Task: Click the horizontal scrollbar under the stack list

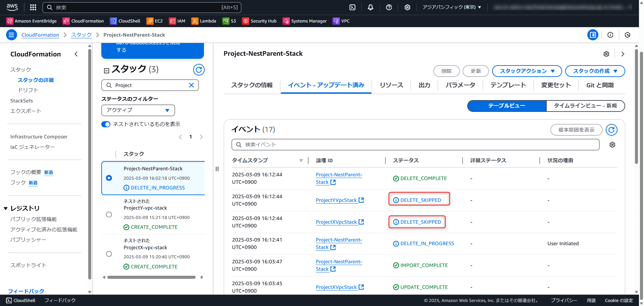Action: (x=151, y=277)
